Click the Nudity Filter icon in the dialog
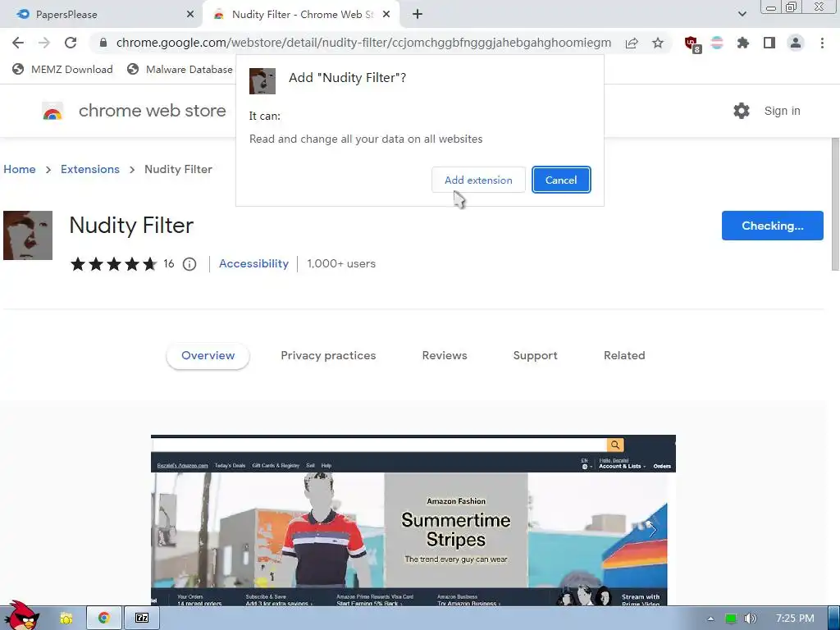Viewport: 840px width, 630px height. (x=262, y=81)
